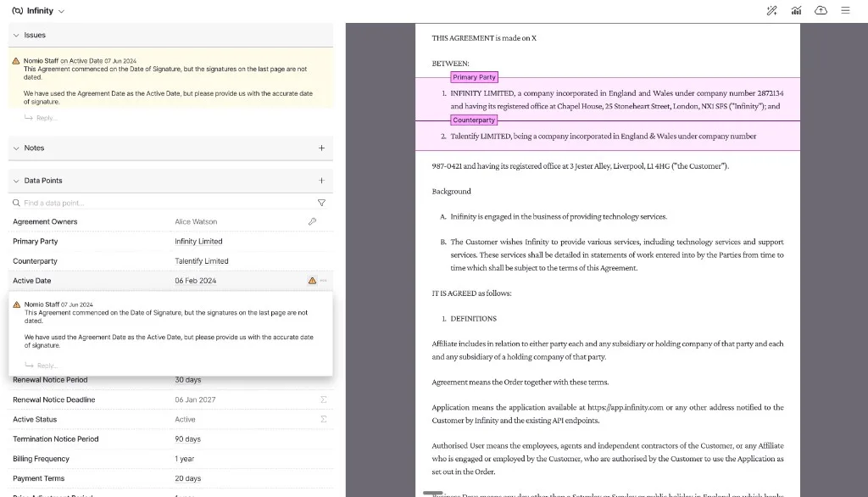Click the warning icon on Active Date row

312,281
